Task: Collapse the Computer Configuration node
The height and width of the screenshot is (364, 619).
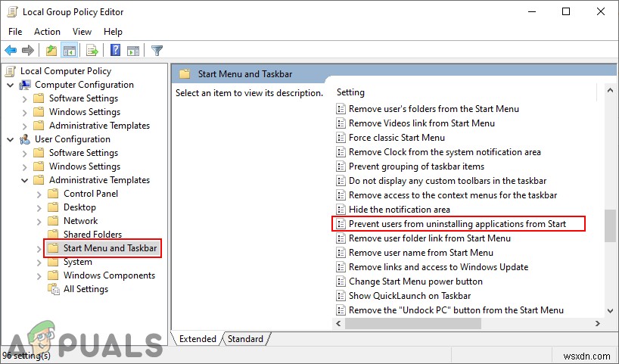Action: [x=11, y=85]
